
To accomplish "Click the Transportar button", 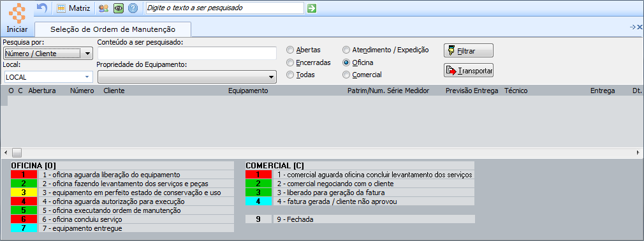I will pos(468,70).
